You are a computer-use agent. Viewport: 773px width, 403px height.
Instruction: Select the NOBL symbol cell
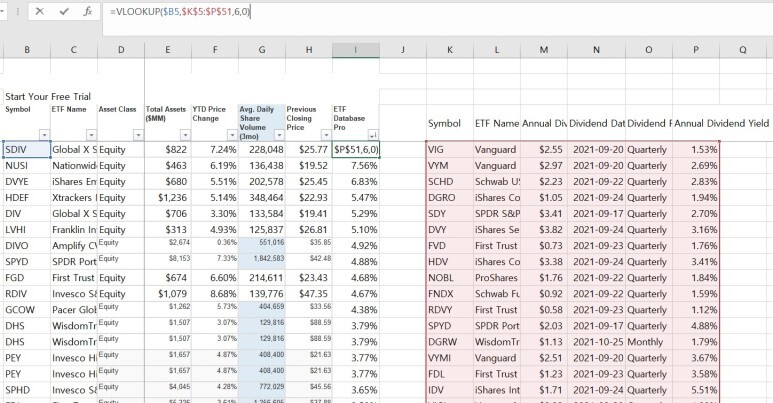450,278
